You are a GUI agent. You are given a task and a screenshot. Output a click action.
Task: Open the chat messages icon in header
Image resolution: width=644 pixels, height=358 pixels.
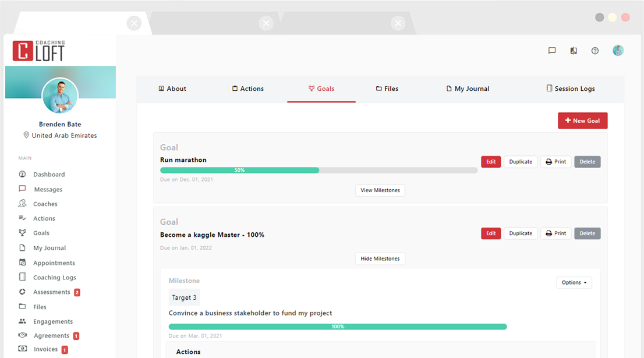coord(552,51)
